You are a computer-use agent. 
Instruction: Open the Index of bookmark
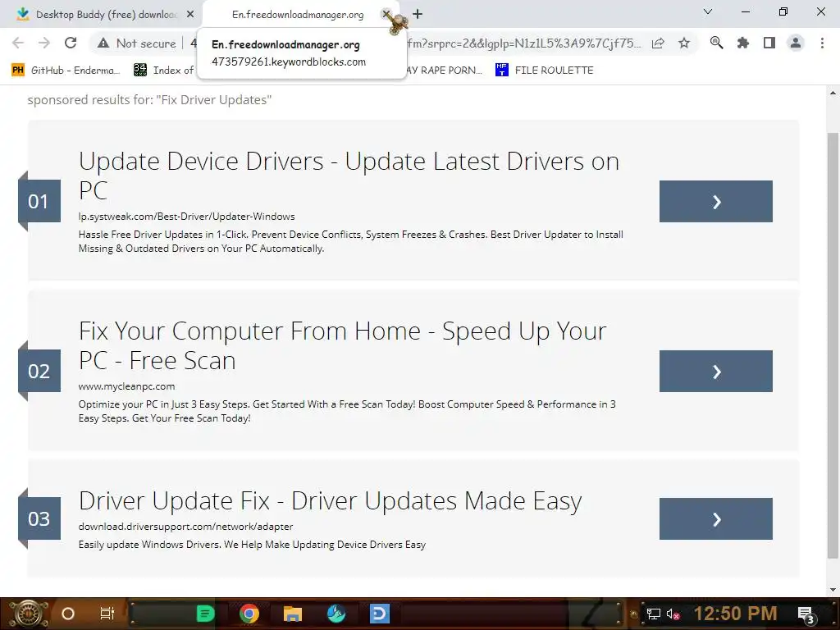point(164,71)
